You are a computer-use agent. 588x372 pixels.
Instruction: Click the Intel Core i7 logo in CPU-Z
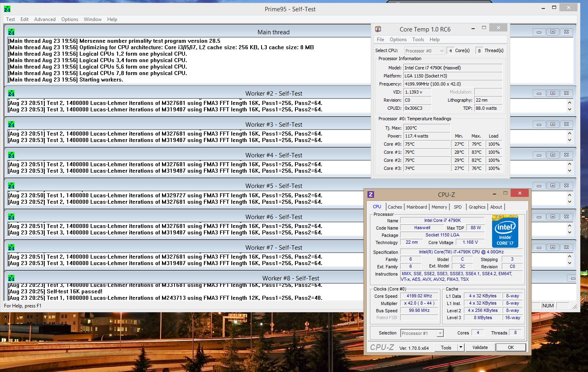[x=505, y=231]
